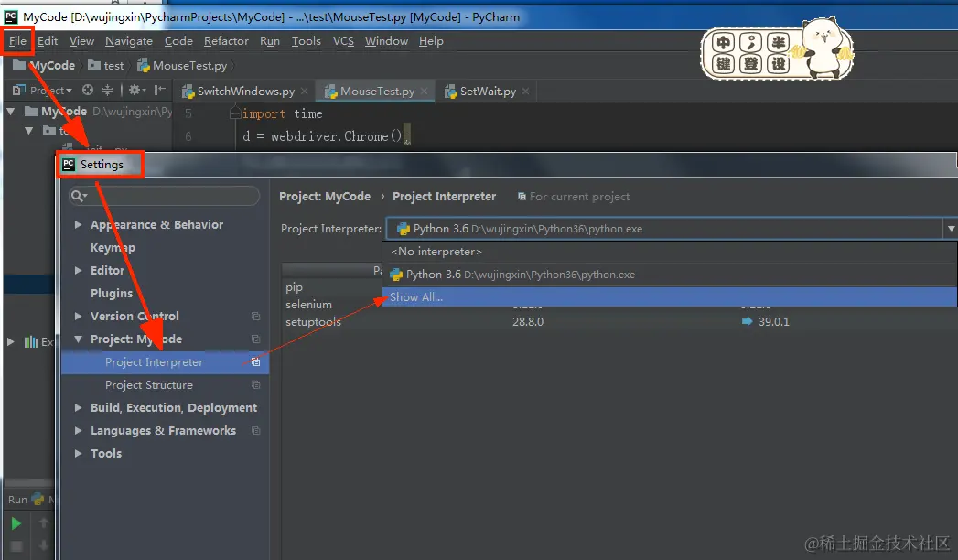Collapse the Project: MyCode section
This screenshot has height=560, width=958.
tap(78, 339)
